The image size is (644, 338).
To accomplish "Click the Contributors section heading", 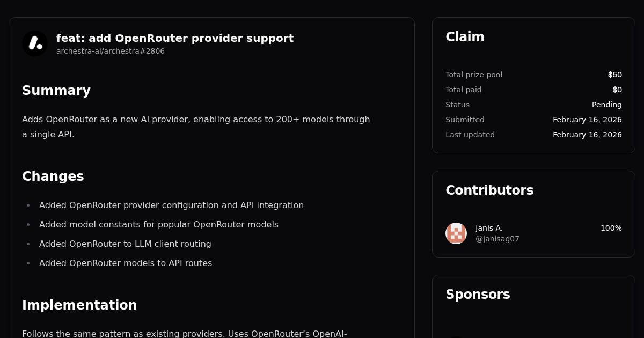I will (x=489, y=190).
